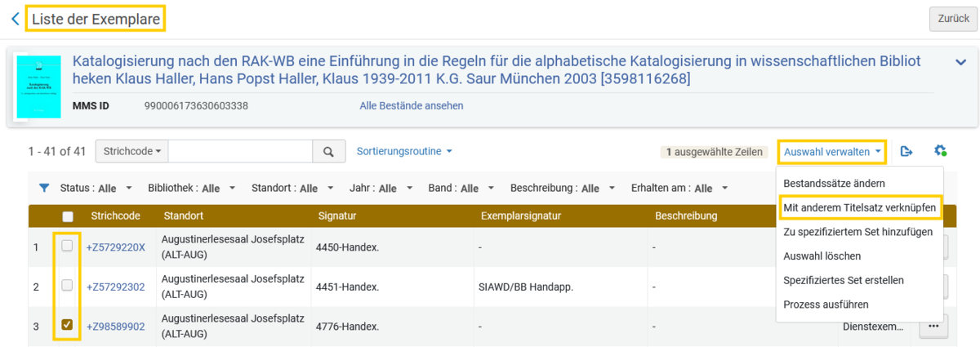Click the Standort column header
This screenshot has width=980, height=347.
[183, 216]
